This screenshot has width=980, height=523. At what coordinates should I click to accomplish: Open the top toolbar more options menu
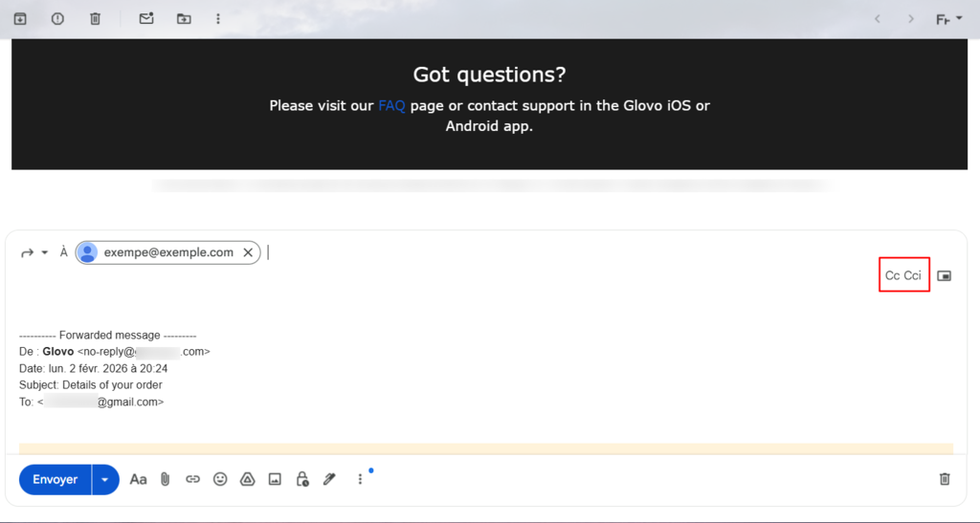(218, 19)
